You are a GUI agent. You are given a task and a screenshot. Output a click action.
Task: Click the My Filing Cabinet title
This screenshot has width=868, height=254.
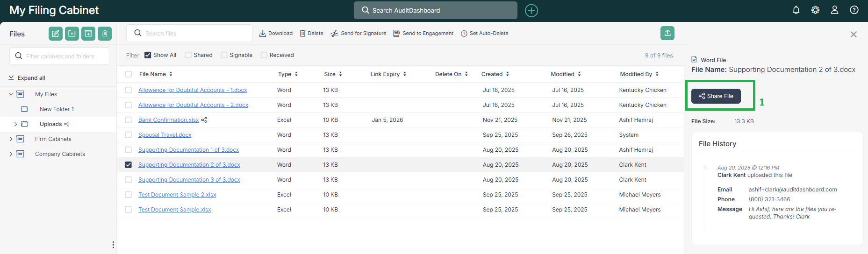pos(54,10)
